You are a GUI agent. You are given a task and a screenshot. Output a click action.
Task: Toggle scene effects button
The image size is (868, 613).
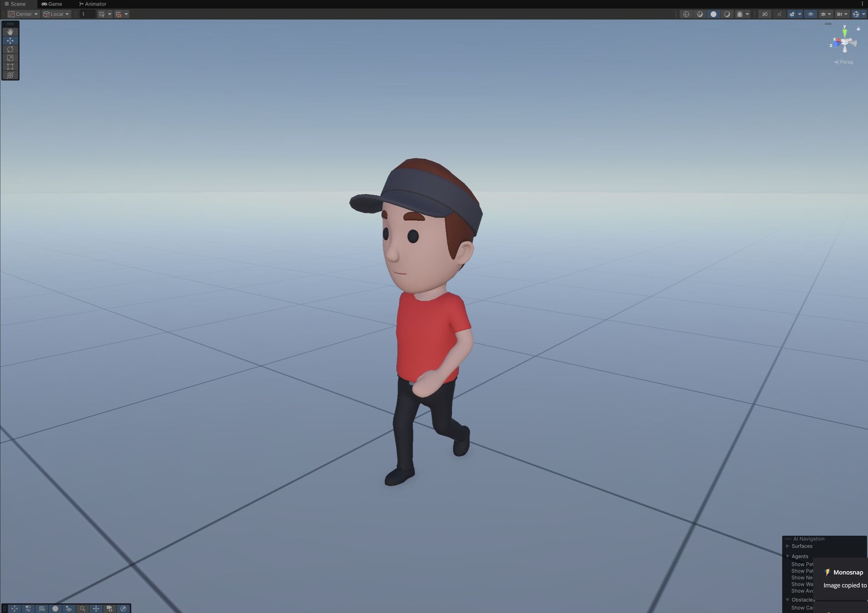click(792, 14)
